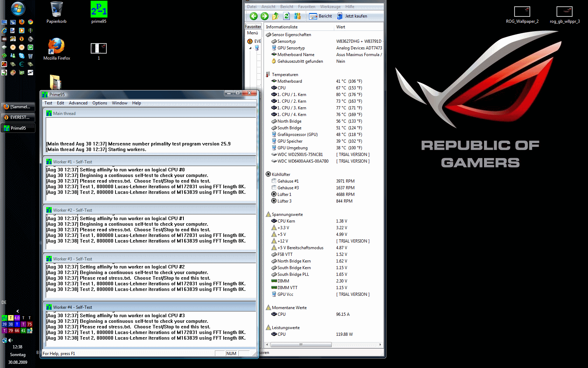Click the Refresh icon in EVEREST toolbar
The height and width of the screenshot is (368, 588).
pyautogui.click(x=286, y=16)
